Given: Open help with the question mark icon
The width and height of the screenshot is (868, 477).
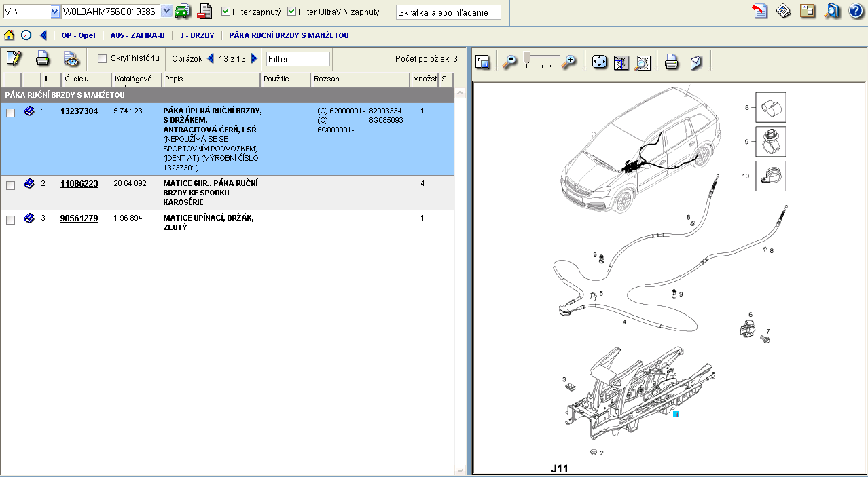Looking at the screenshot, I should 855,12.
